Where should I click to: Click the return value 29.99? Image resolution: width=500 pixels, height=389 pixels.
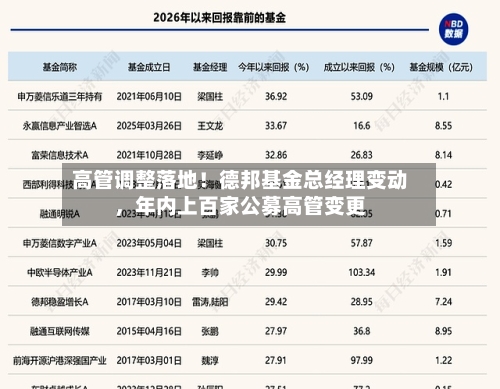pos(276,273)
